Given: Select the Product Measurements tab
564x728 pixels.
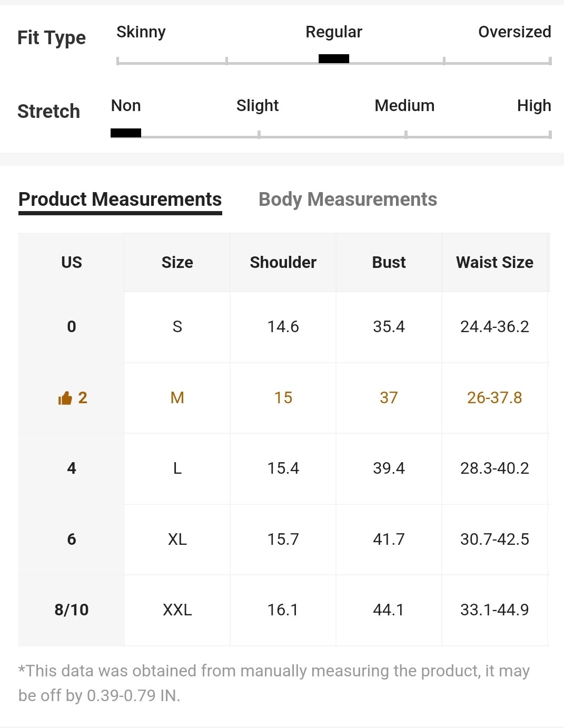Looking at the screenshot, I should [120, 200].
